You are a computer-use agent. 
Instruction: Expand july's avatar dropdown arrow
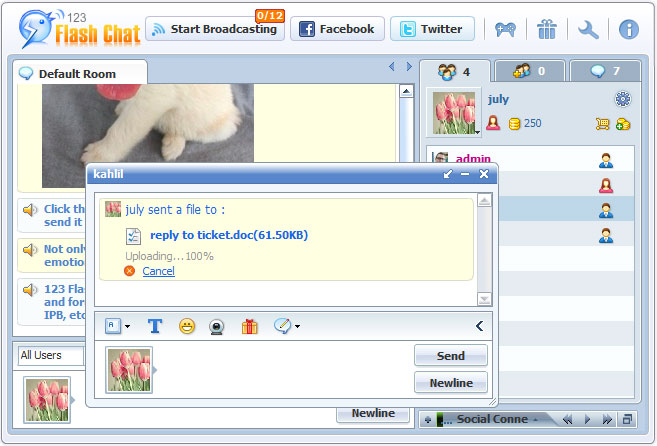pyautogui.click(x=477, y=130)
